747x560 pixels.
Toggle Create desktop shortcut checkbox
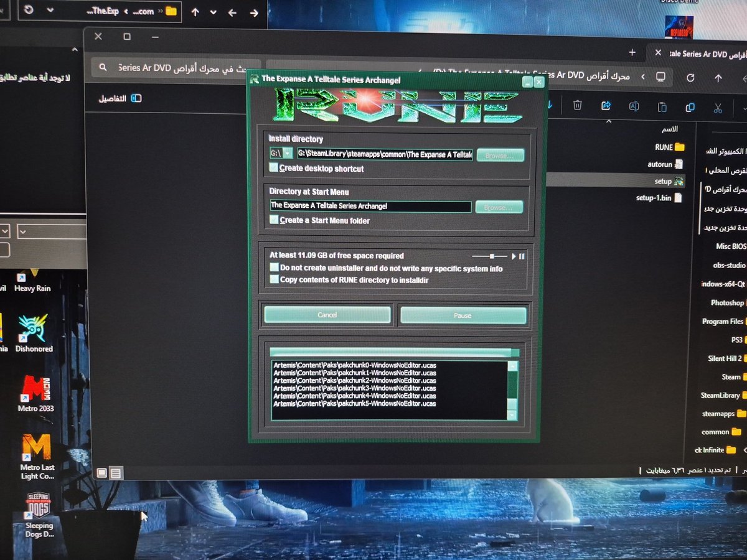pyautogui.click(x=273, y=168)
